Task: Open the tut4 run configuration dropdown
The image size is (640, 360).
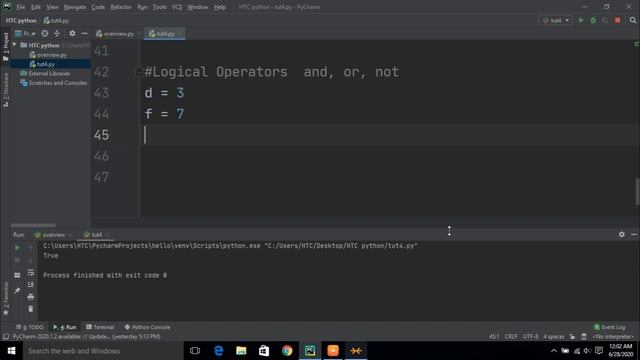Action: [x=556, y=20]
